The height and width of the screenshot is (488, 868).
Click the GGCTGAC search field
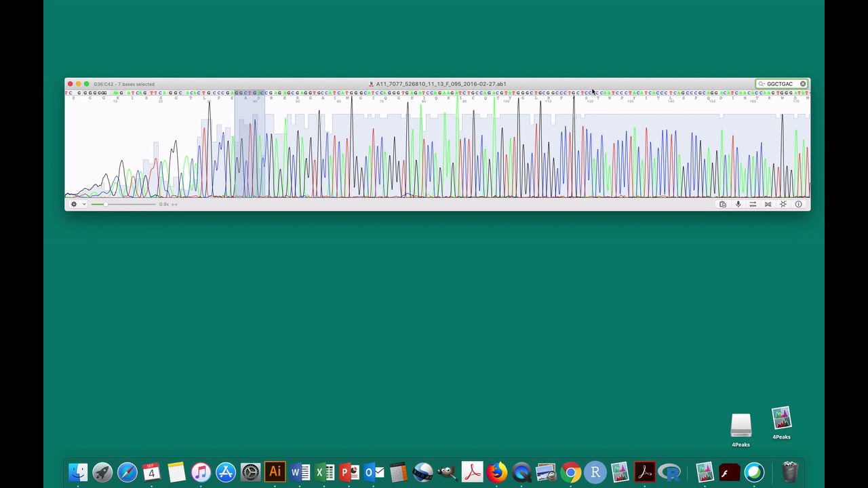click(x=781, y=84)
